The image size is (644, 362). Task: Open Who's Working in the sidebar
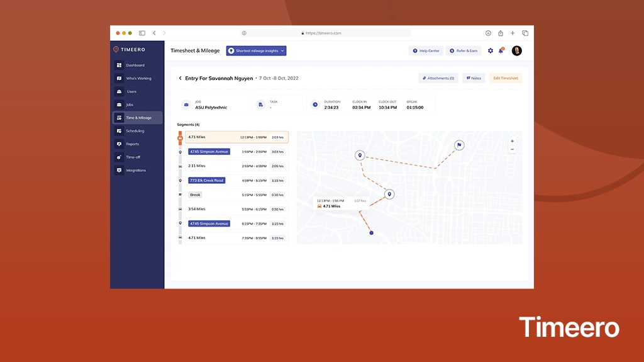[x=136, y=78]
